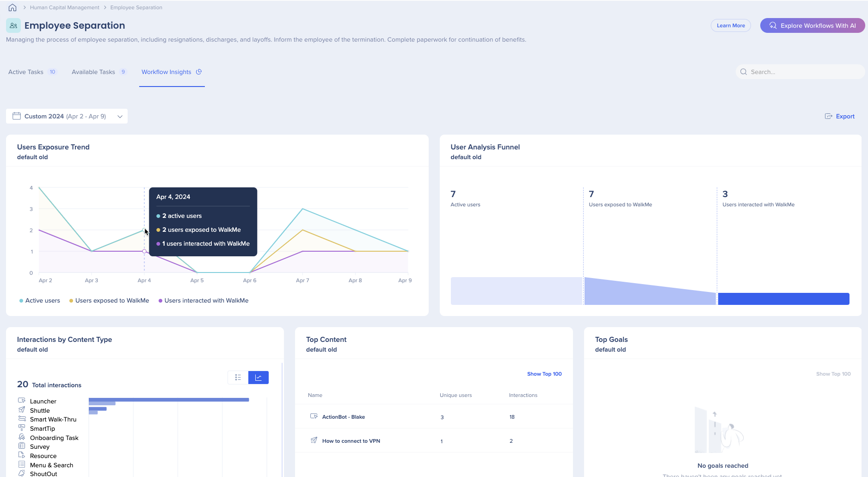Click the ShoutOut icon

click(x=21, y=473)
